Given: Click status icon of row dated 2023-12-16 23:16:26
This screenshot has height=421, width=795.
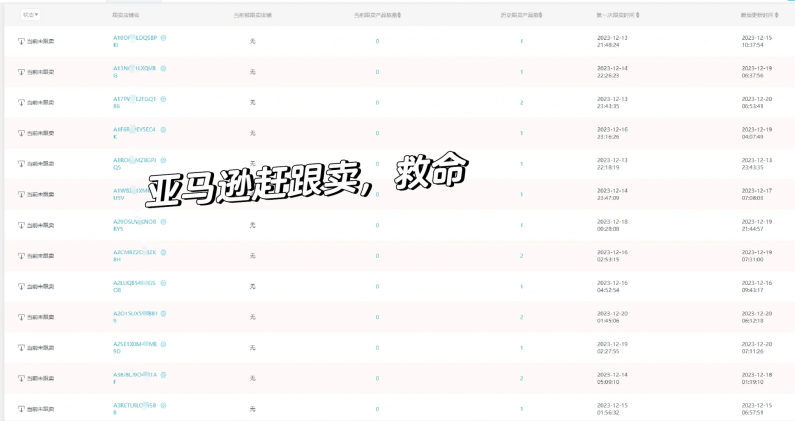Looking at the screenshot, I should coord(21,133).
